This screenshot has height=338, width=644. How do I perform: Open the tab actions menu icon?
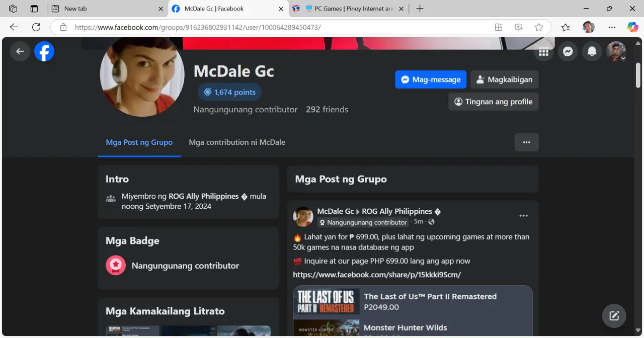point(34,9)
